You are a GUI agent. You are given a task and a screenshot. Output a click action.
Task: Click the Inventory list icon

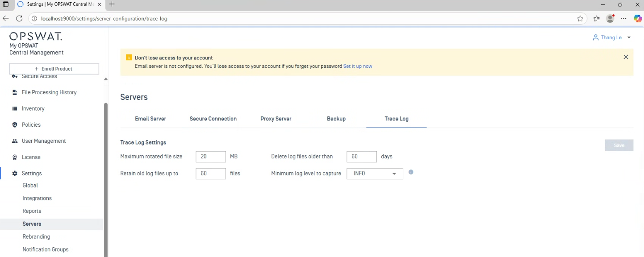click(15, 108)
